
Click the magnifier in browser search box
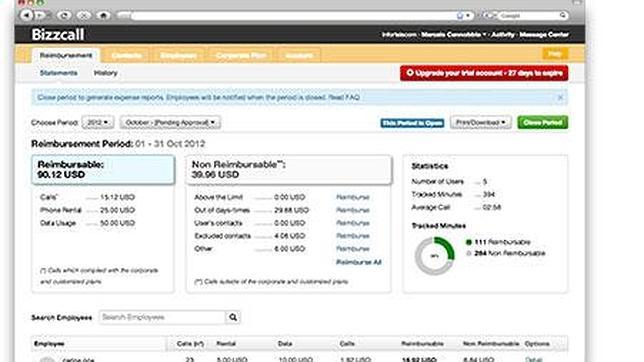point(563,16)
